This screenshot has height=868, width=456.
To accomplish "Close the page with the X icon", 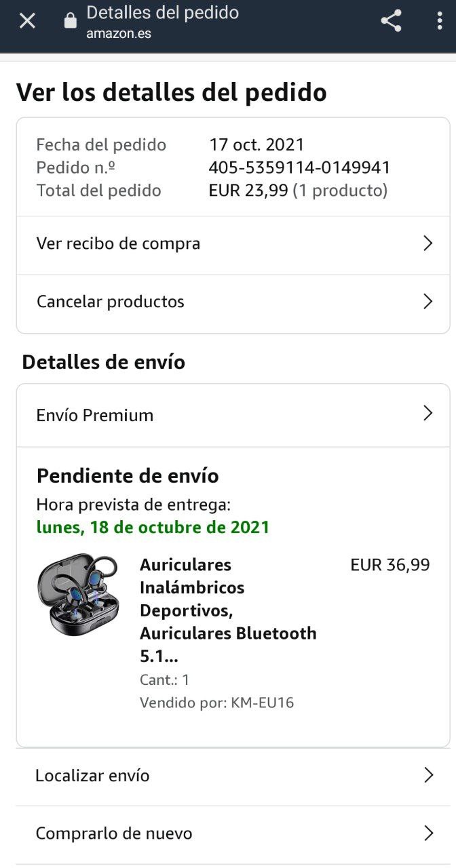I will coord(27,21).
